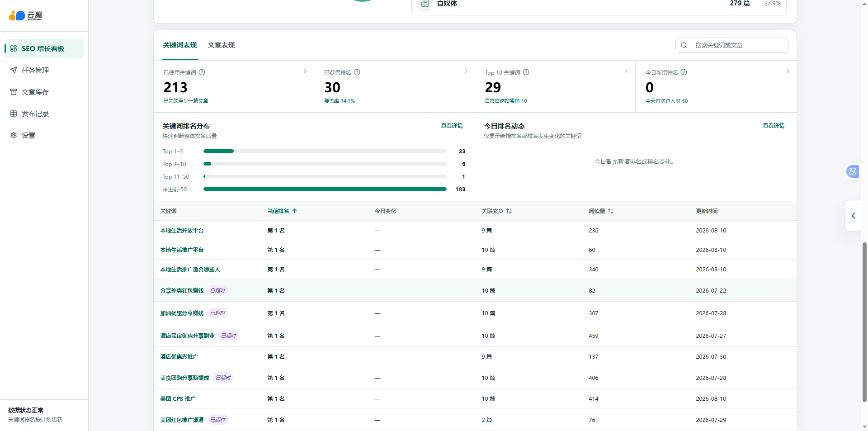The height and width of the screenshot is (431, 868).
Task: Sort by 阅读量 arrows
Action: [611, 211]
